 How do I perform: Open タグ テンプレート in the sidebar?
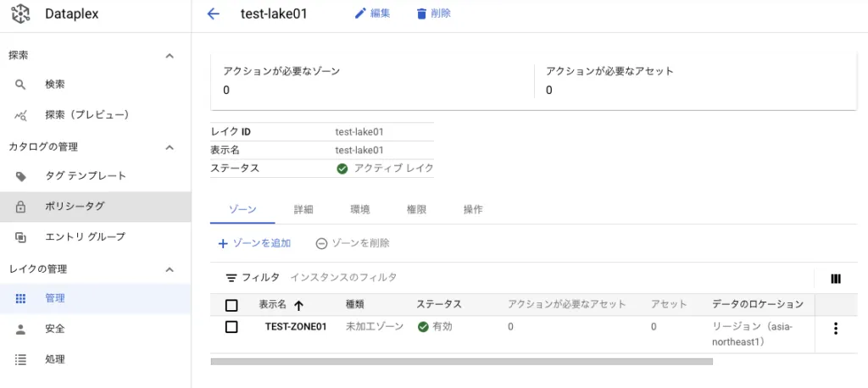(x=96, y=176)
